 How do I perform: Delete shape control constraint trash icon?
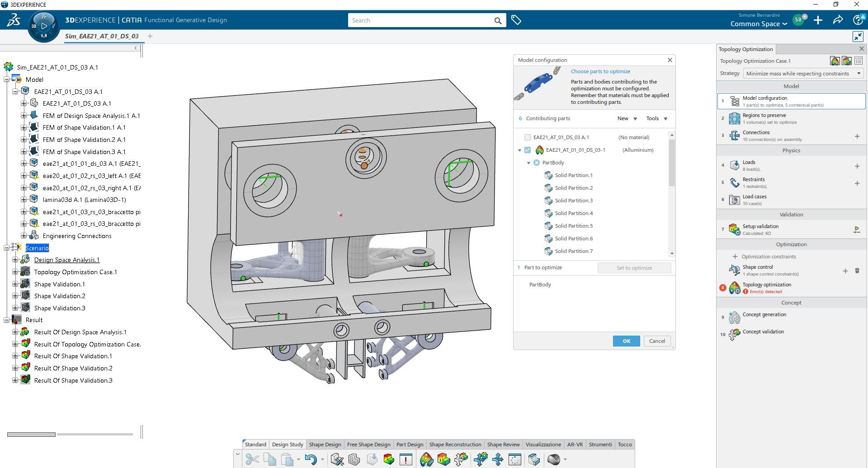(857, 271)
